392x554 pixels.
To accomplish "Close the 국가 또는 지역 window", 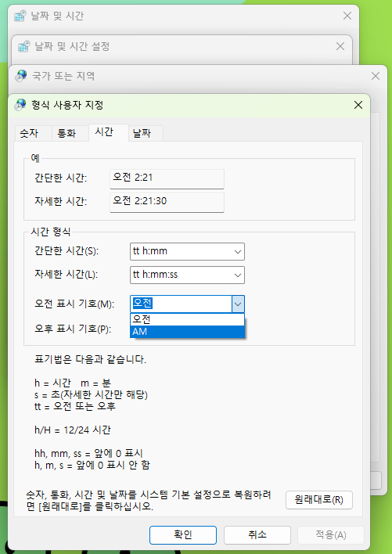I will (x=376, y=76).
